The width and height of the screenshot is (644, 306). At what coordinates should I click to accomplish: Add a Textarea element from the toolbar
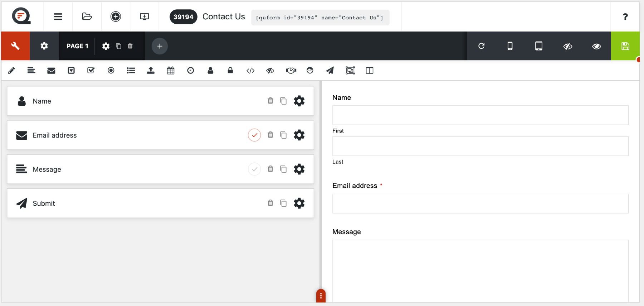(31, 71)
